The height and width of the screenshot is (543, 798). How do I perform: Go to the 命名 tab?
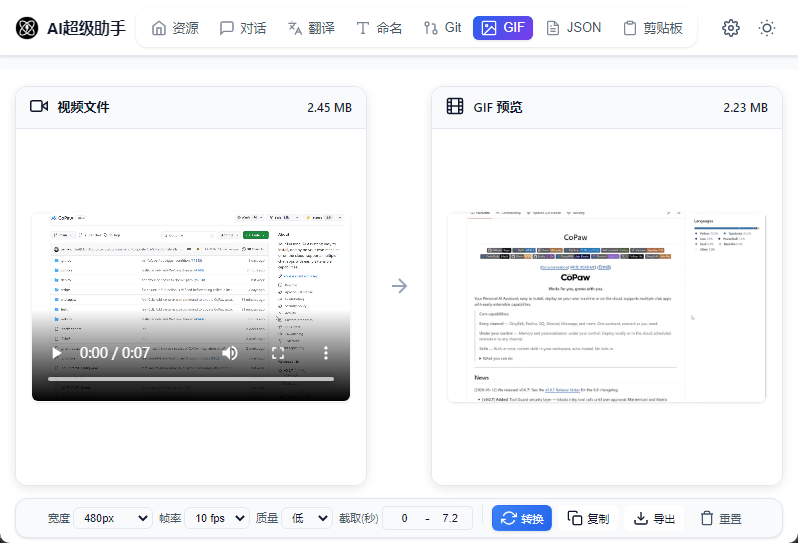point(379,28)
